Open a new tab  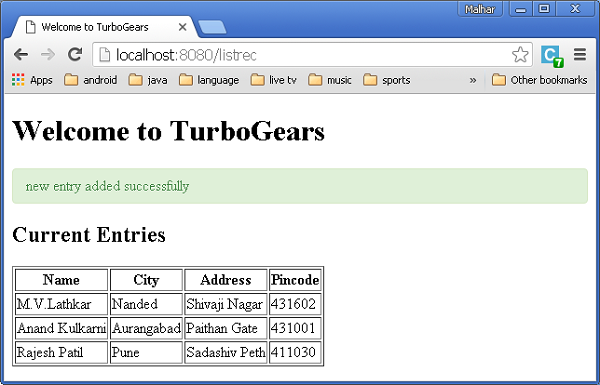pos(212,28)
